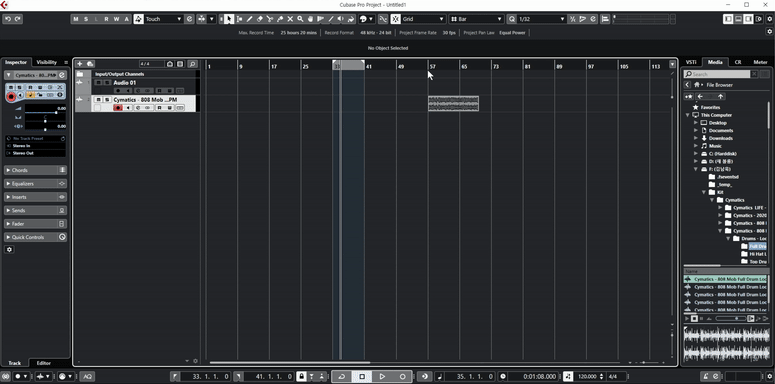
Task: Select the Play speaker tool
Action: (x=341, y=19)
